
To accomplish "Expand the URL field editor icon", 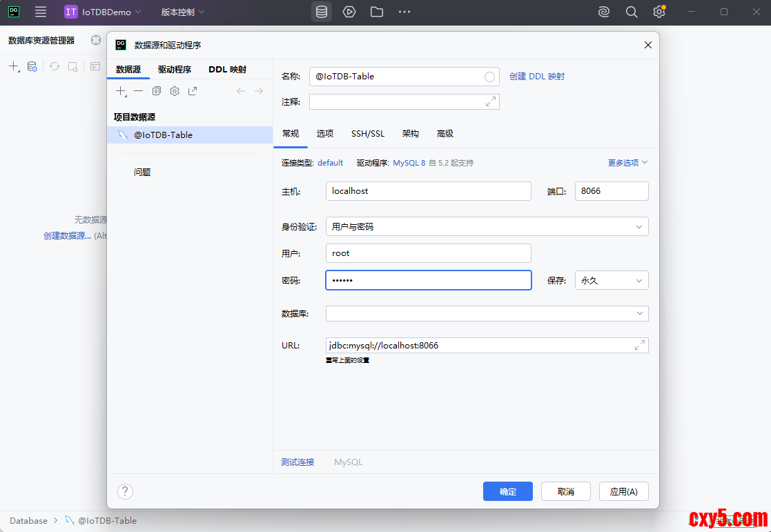I will 640,345.
